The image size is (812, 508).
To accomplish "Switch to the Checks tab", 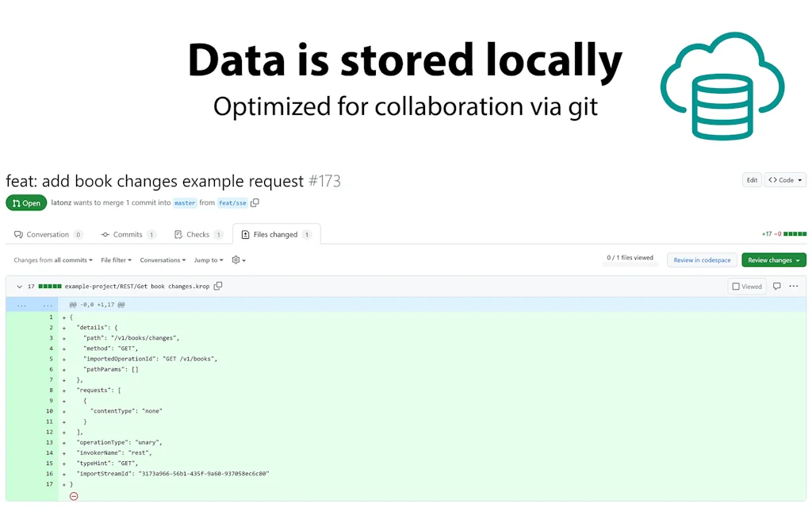I will click(198, 234).
